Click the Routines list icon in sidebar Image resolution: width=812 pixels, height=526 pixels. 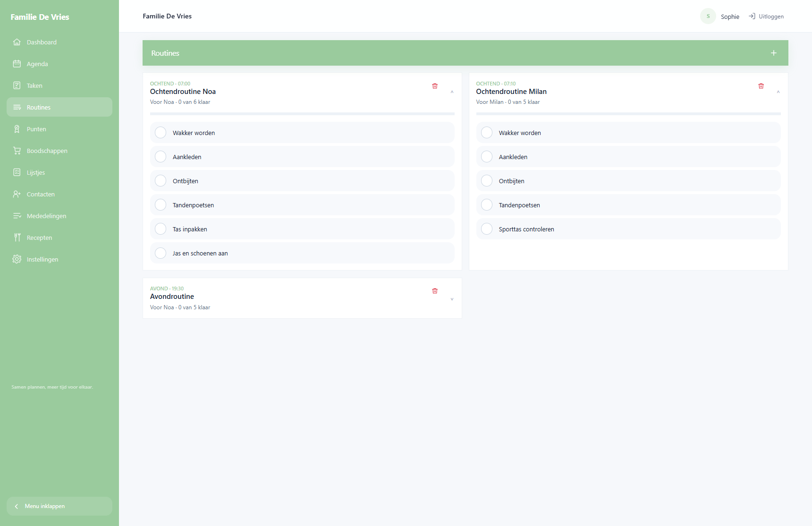[x=17, y=107]
